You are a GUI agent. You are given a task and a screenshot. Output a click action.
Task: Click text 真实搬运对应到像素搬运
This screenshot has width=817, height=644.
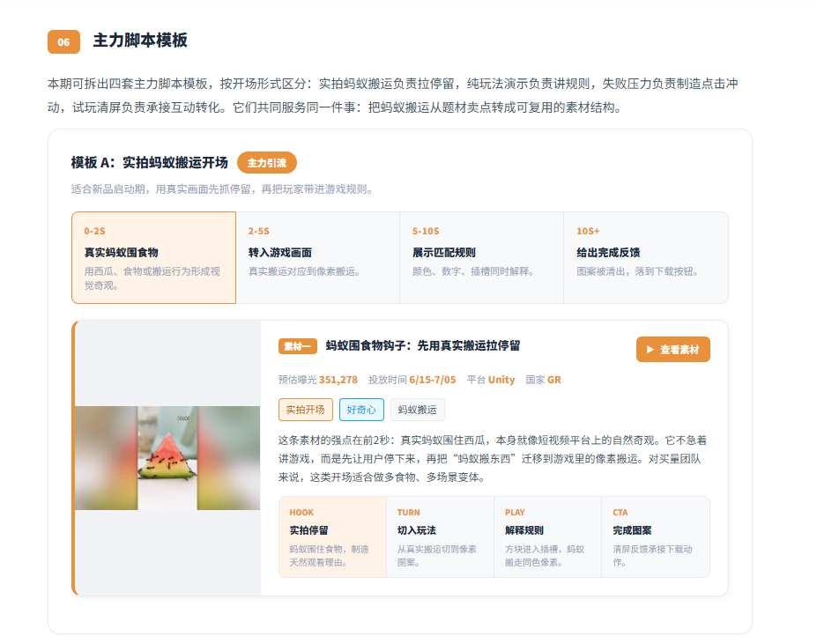[x=304, y=271]
